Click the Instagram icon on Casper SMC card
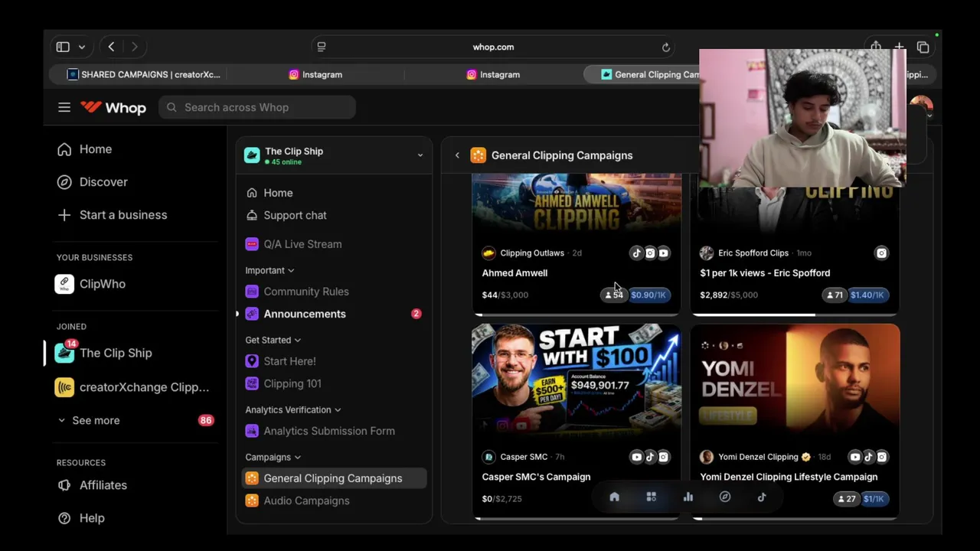Viewport: 980px width, 551px height. 664,457
